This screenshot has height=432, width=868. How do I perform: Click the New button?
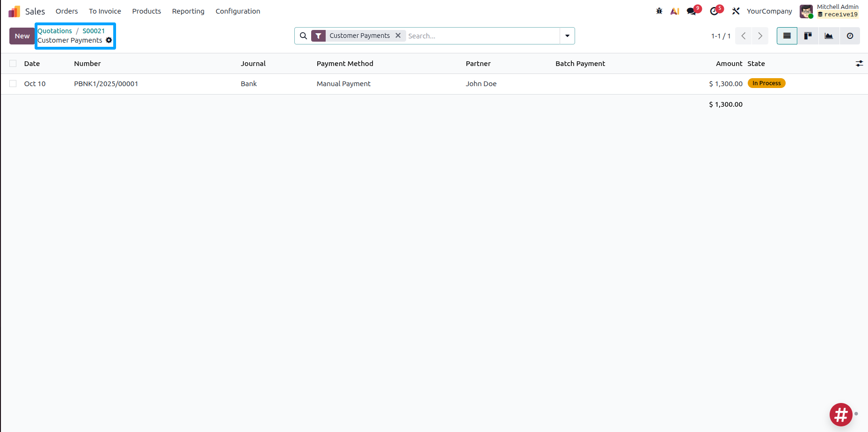point(22,36)
